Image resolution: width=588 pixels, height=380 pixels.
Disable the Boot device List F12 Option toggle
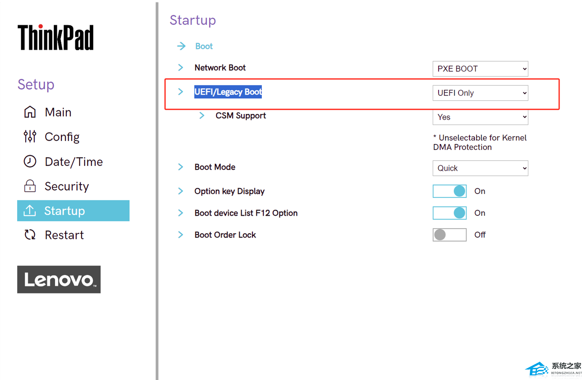coord(449,213)
